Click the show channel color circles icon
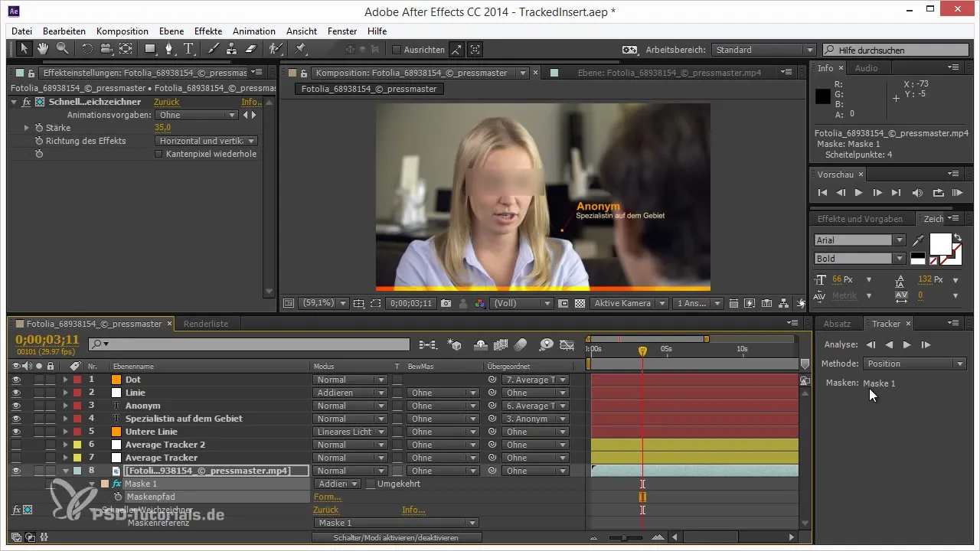This screenshot has width=980, height=551. pyautogui.click(x=480, y=303)
